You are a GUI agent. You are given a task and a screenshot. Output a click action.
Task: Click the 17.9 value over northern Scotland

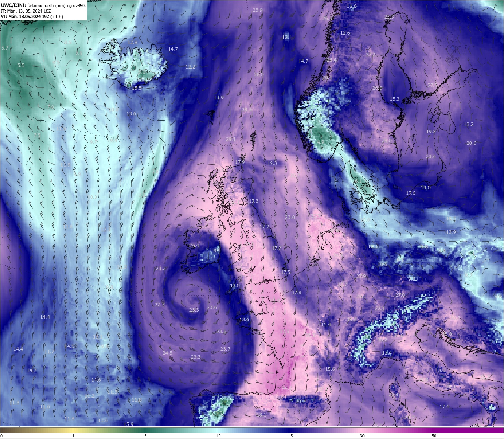(x=240, y=162)
